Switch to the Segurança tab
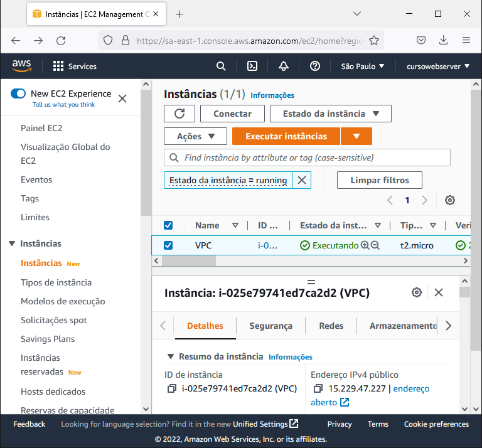The height and width of the screenshot is (448, 482). pyautogui.click(x=271, y=326)
